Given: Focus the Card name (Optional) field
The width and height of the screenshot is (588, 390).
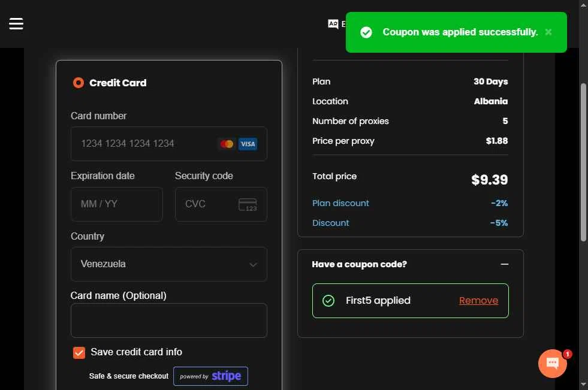Looking at the screenshot, I should click(169, 321).
